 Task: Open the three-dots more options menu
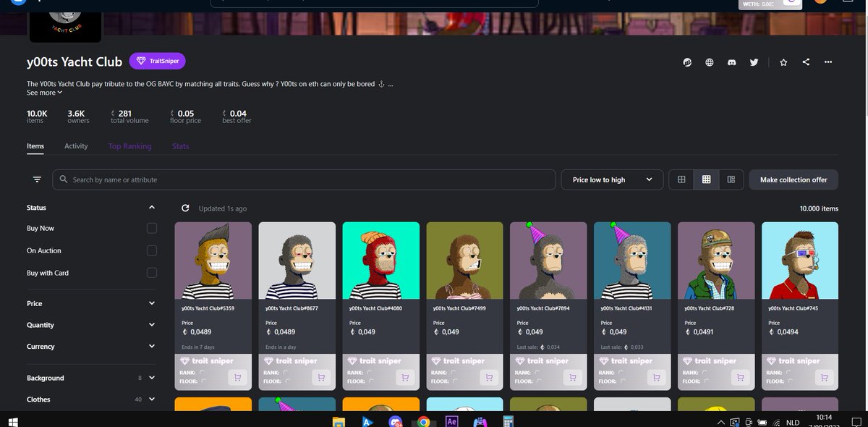(828, 62)
